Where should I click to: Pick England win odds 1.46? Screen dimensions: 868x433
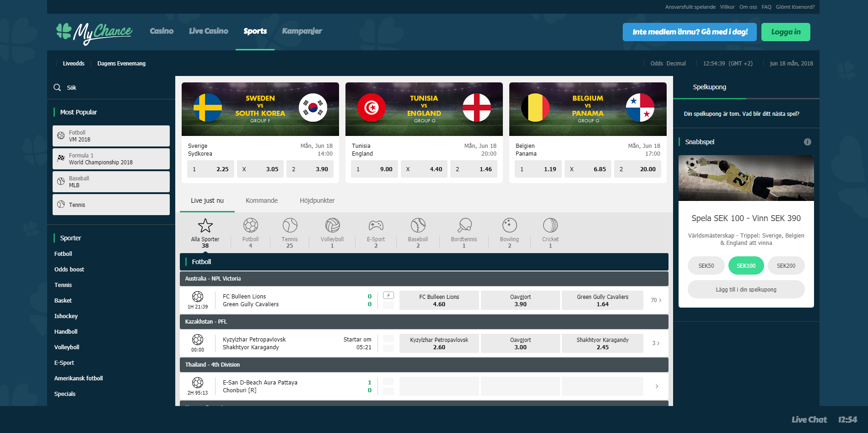(x=474, y=169)
